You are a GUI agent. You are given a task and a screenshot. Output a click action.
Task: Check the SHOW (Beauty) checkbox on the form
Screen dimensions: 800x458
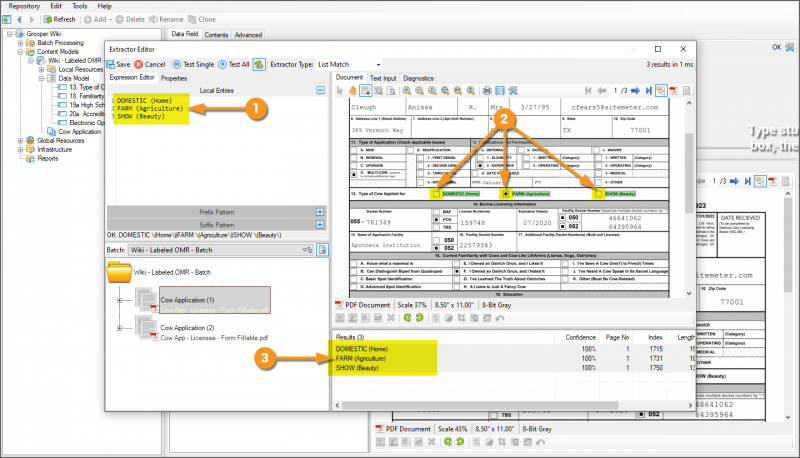click(599, 194)
